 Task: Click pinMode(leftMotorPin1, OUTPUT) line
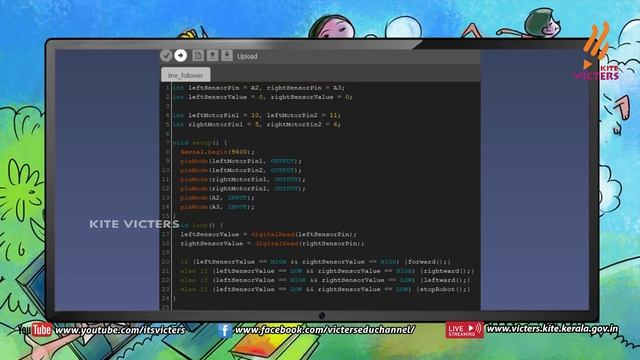tap(241, 161)
